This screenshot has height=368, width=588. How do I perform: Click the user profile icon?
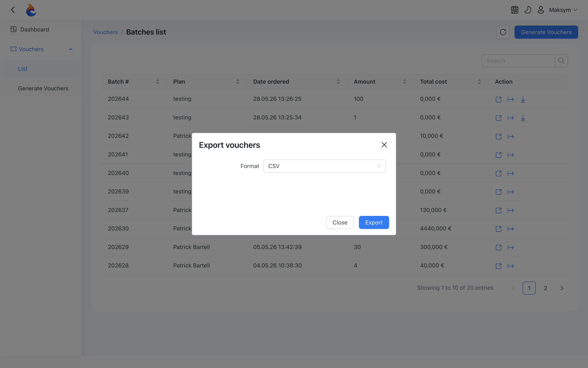(541, 10)
